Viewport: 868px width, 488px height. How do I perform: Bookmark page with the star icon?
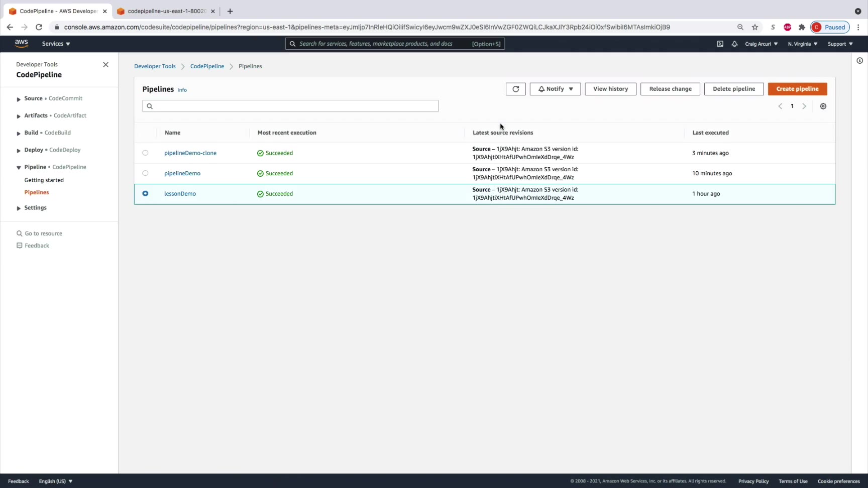[755, 27]
